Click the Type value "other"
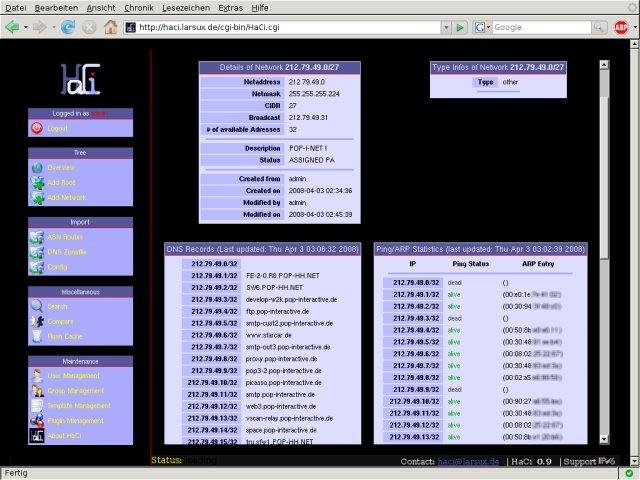 (x=510, y=82)
